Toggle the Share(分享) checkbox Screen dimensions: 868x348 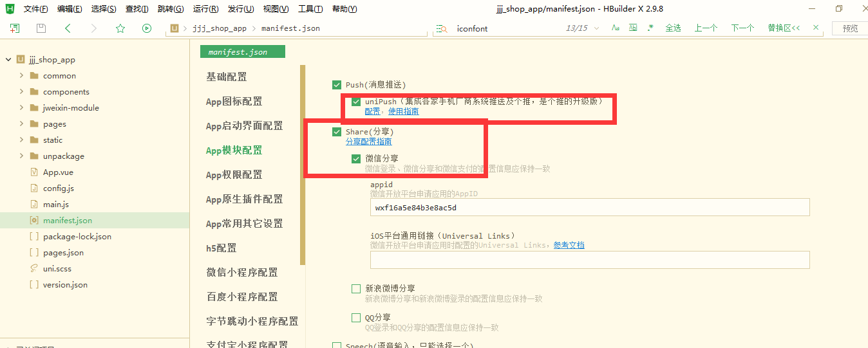pyautogui.click(x=336, y=132)
